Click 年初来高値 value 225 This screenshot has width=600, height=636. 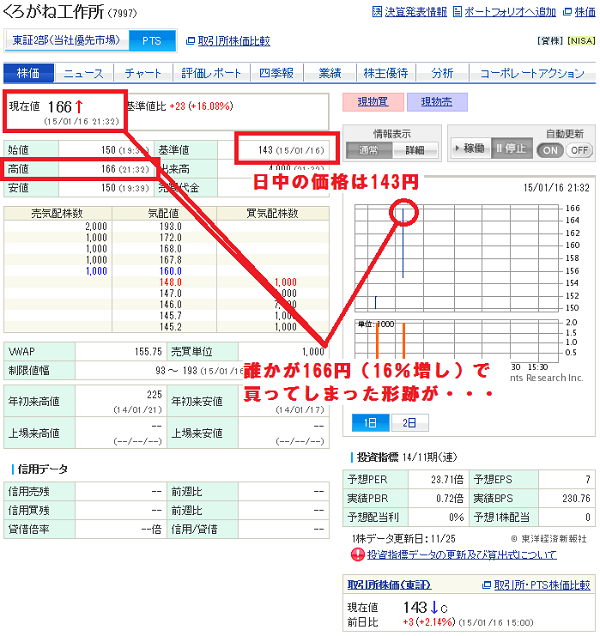click(x=154, y=394)
